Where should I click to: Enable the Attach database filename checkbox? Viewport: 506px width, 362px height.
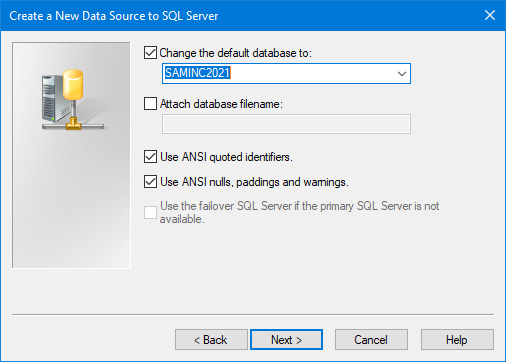pyautogui.click(x=150, y=104)
